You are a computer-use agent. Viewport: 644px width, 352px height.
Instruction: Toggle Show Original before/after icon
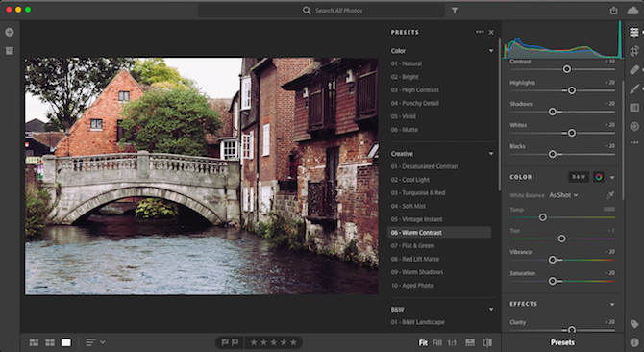[487, 342]
